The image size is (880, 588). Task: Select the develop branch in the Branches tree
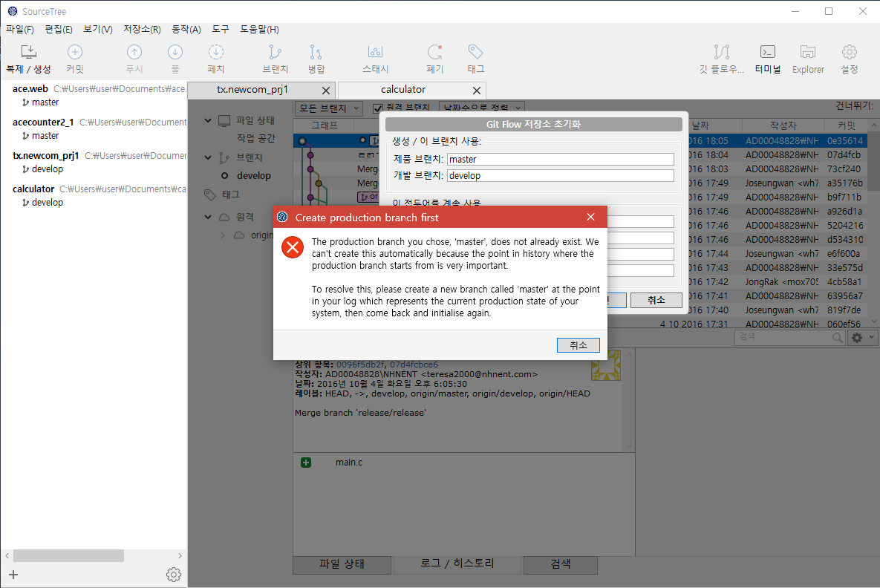point(254,176)
